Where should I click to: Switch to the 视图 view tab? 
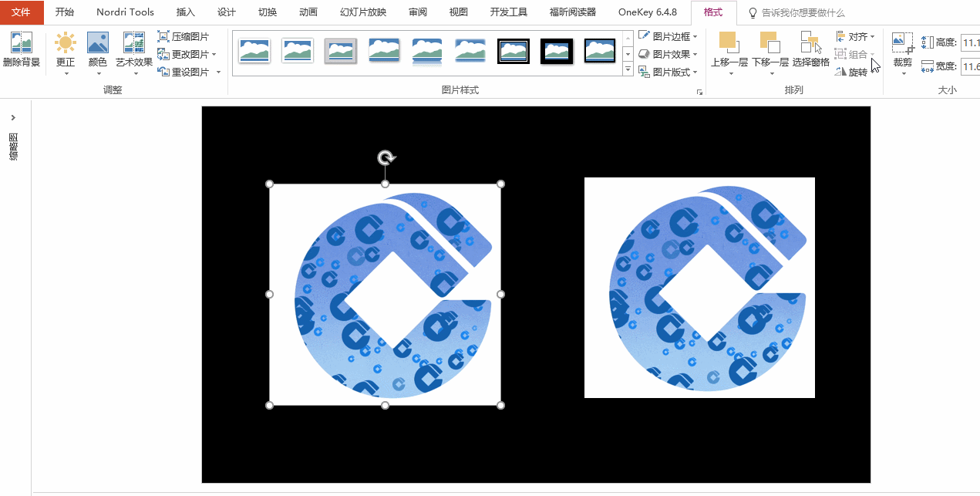(459, 12)
